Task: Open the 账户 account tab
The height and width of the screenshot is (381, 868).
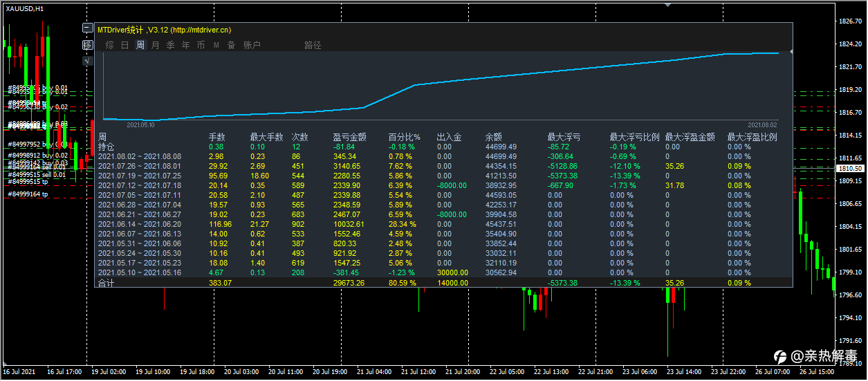Action: coord(252,45)
